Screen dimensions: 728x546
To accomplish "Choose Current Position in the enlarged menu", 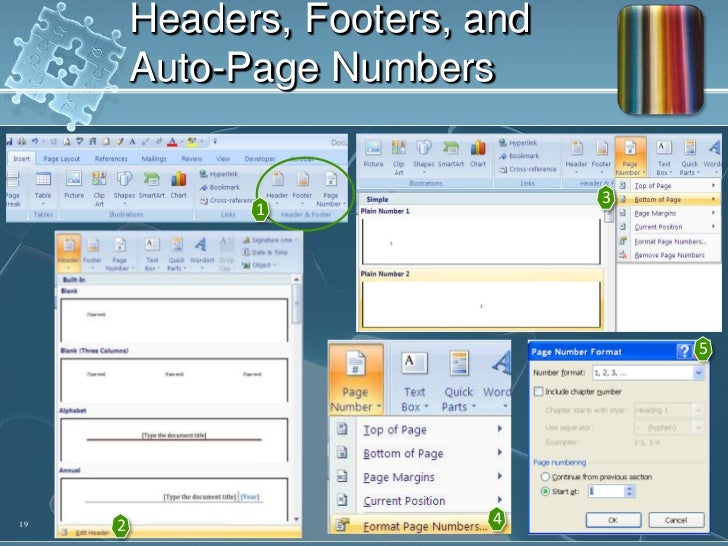I will click(x=420, y=500).
